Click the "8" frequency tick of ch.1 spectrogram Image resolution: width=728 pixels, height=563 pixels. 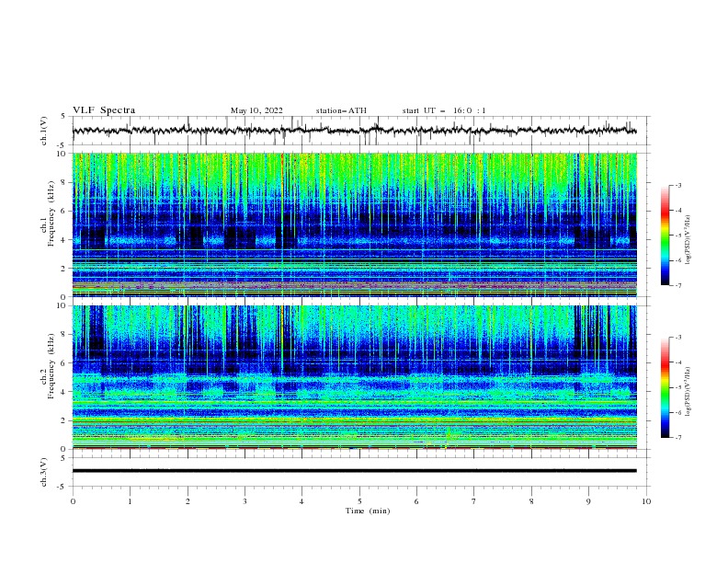pyautogui.click(x=63, y=182)
